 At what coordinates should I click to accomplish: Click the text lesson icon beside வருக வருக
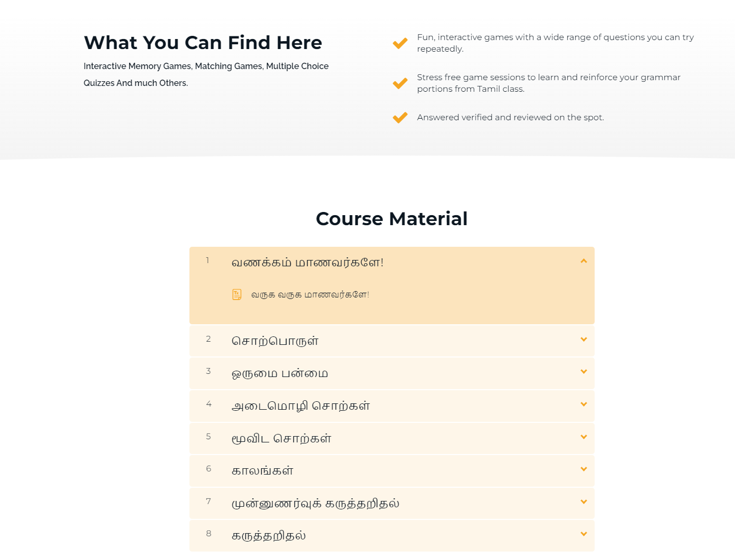pyautogui.click(x=237, y=294)
